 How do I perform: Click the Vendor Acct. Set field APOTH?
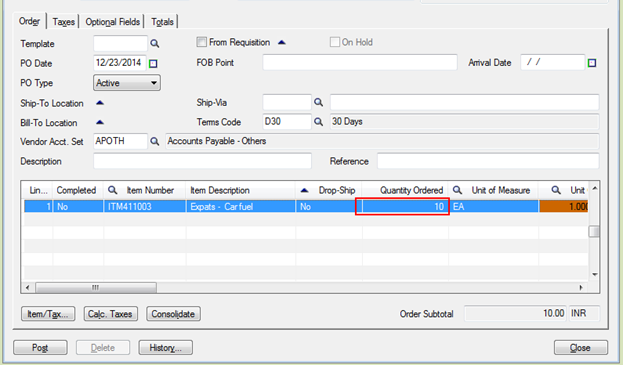120,141
